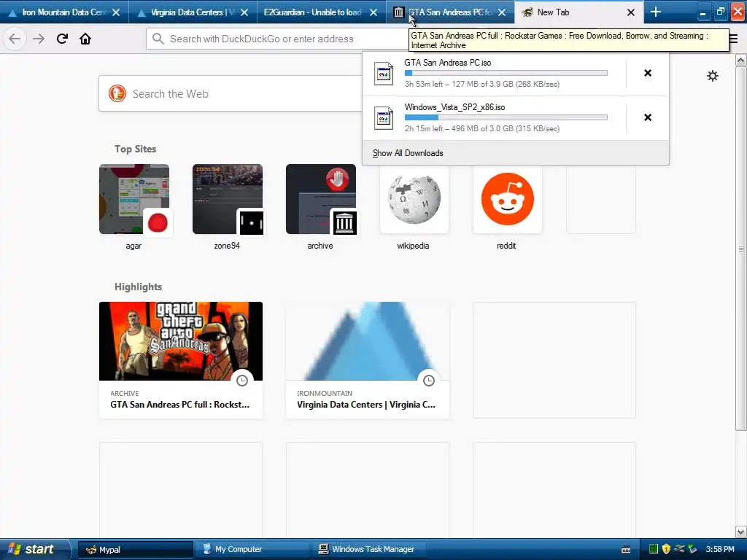
Task: Click the GTA San Andreas download progress bar
Action: click(506, 73)
